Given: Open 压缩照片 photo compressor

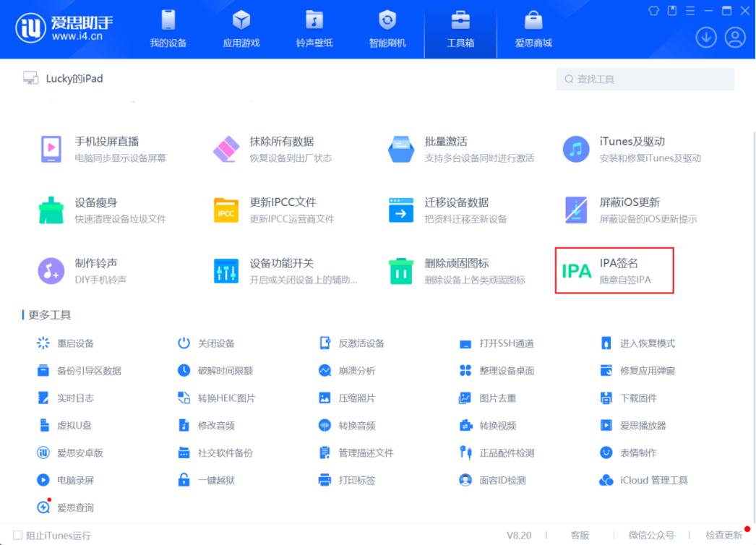Looking at the screenshot, I should (347, 398).
